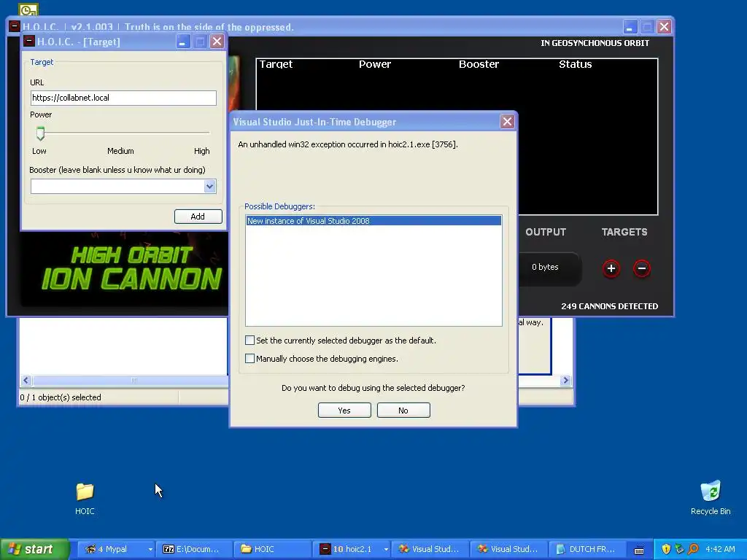Click the URL input field

click(x=123, y=98)
